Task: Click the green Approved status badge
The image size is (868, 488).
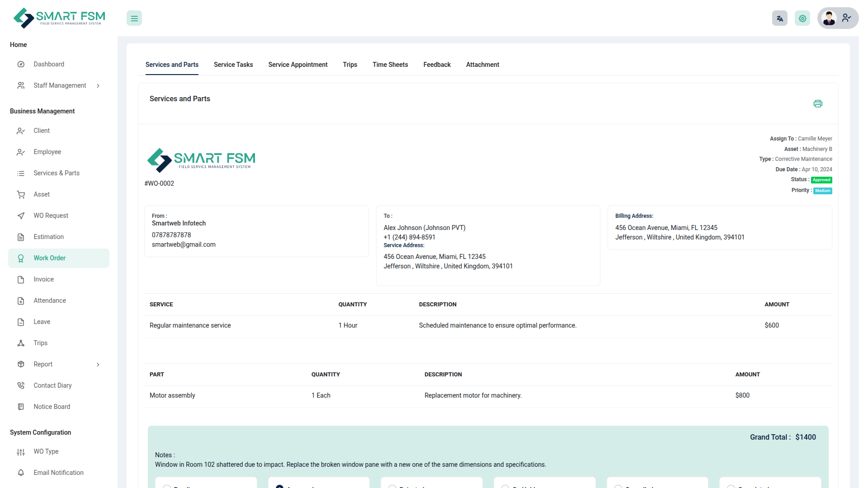Action: [x=821, y=180]
